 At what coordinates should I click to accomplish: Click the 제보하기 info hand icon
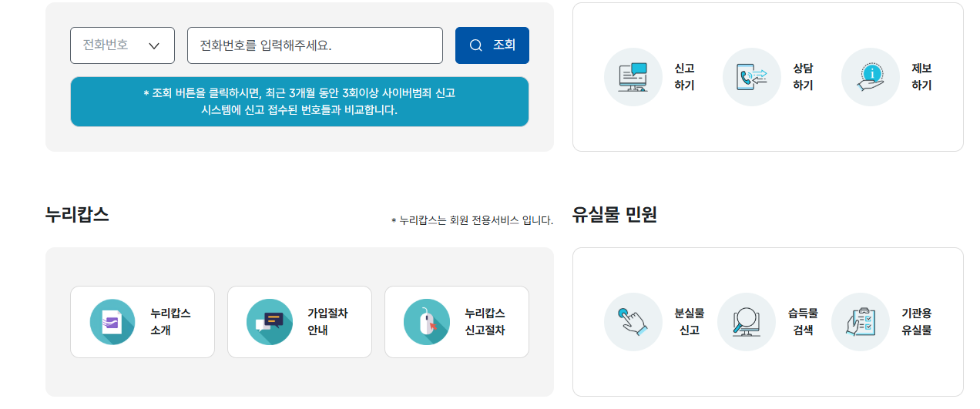coord(871,77)
